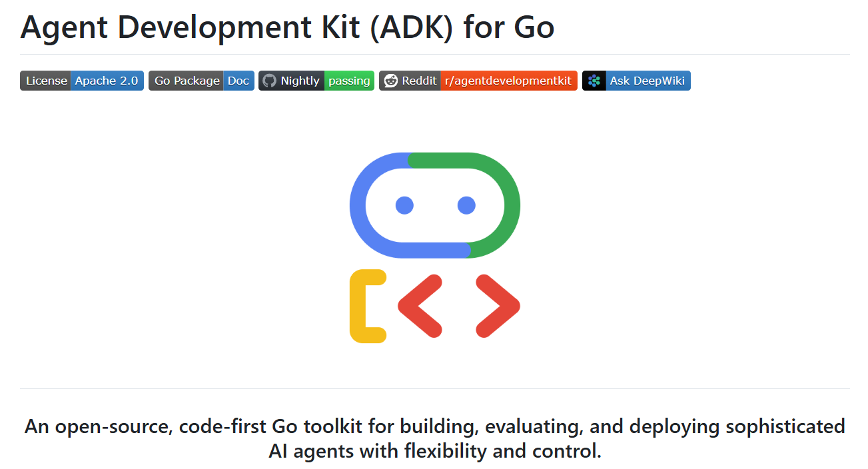Viewport: 868px width, 469px height.
Task: Click the Reddit alien icon
Action: [x=391, y=81]
